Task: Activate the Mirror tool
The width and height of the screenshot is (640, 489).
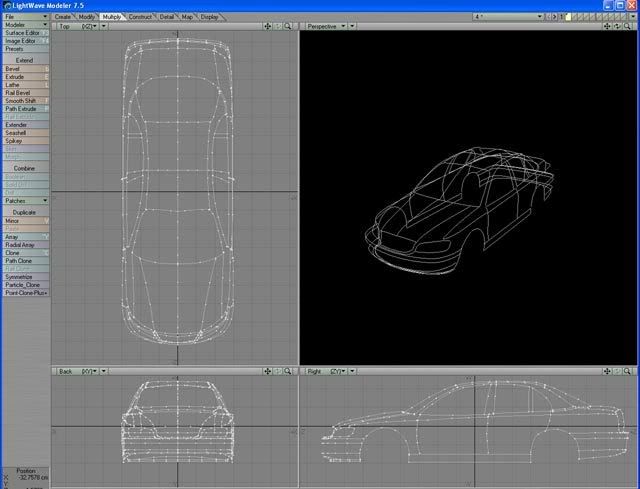Action: click(26, 220)
